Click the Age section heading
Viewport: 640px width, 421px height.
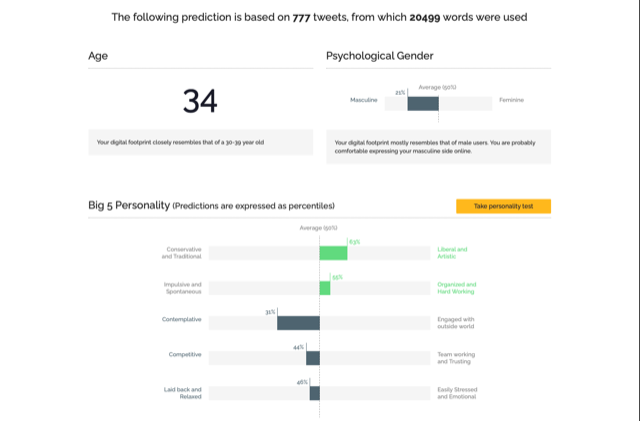pos(98,57)
